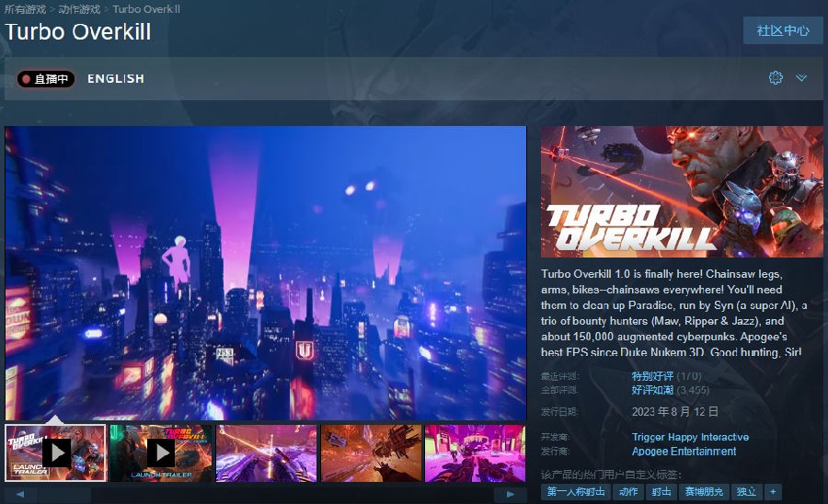Open the 所有游戏 breadcrumb link
This screenshot has width=828, height=504.
pos(25,9)
